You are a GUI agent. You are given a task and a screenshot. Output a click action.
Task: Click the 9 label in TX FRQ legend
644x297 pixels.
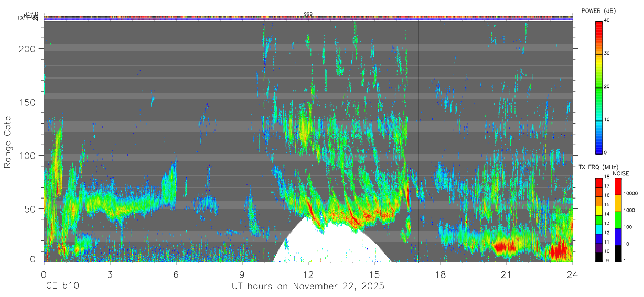(607, 260)
